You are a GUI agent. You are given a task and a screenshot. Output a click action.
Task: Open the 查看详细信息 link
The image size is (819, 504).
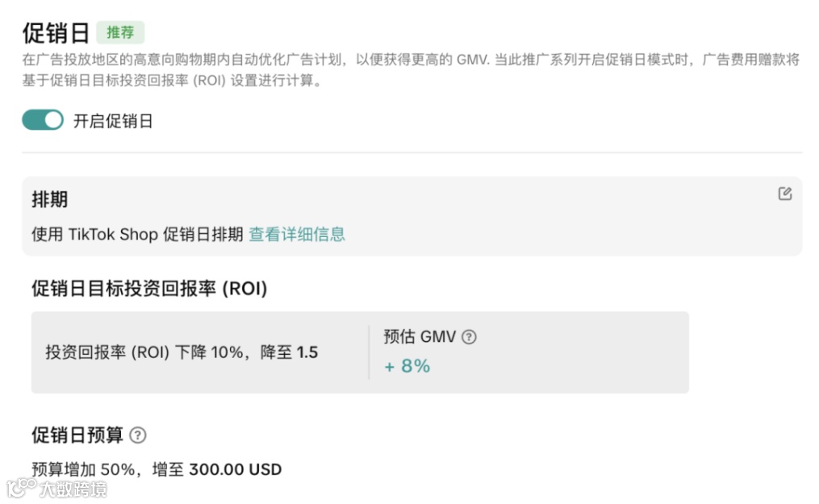[296, 235]
